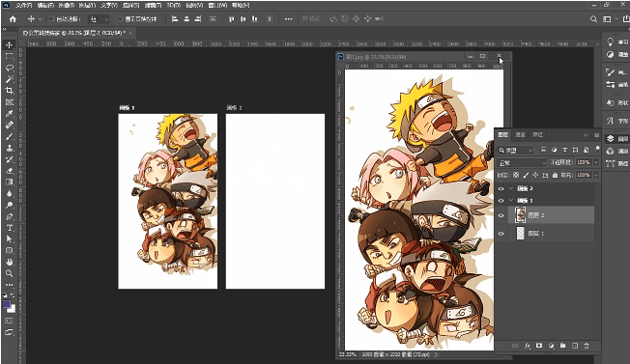Click align right edges icon
The height and width of the screenshot is (364, 630).
click(x=198, y=19)
